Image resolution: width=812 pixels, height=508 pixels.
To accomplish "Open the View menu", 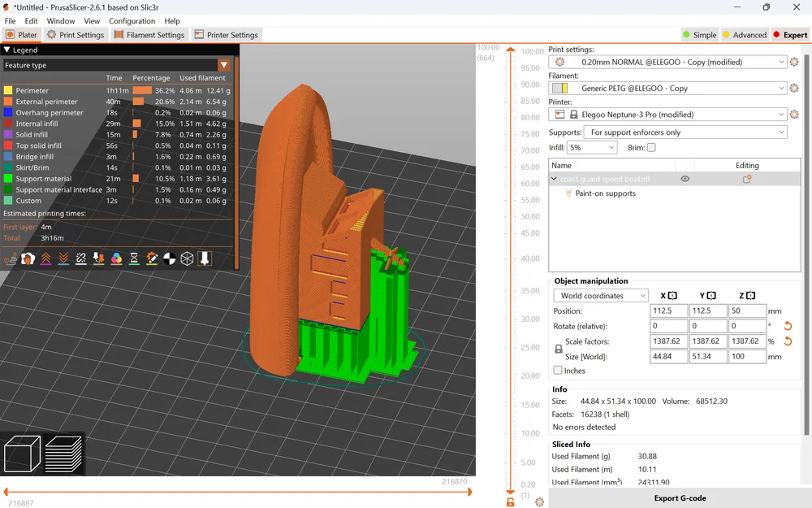I will coord(92,21).
